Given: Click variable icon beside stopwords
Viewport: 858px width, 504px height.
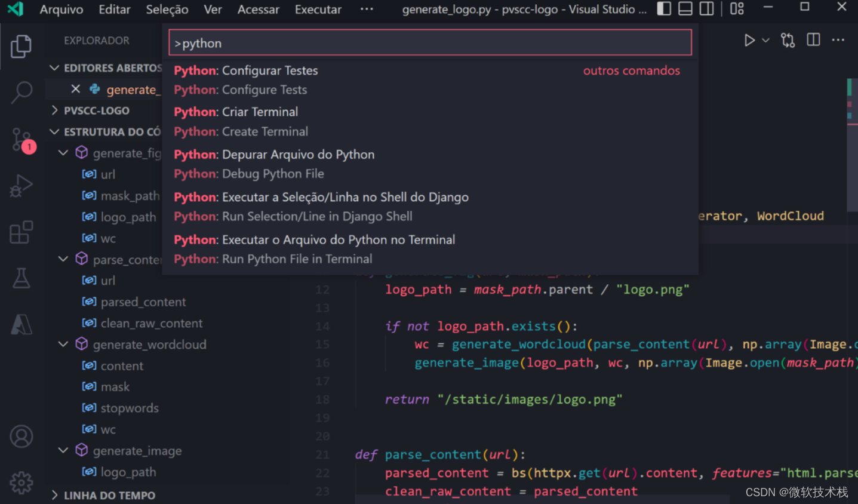Looking at the screenshot, I should 89,408.
